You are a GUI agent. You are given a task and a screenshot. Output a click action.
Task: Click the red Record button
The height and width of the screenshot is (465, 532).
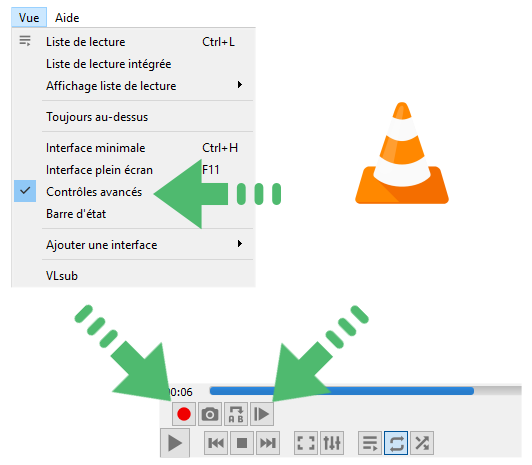click(x=184, y=414)
